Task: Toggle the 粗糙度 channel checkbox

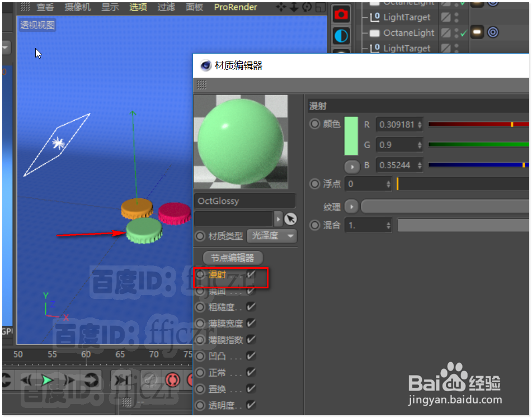Action: tap(251, 307)
